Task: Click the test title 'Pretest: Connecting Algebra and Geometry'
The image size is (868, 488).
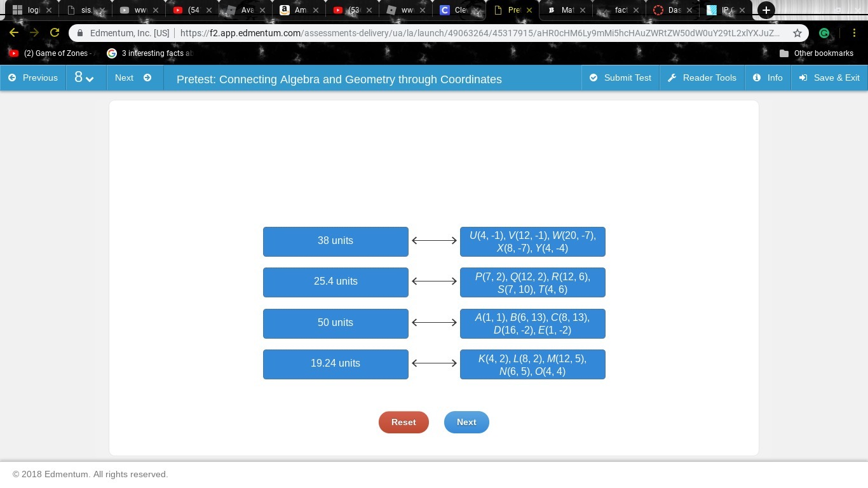Action: 339,79
